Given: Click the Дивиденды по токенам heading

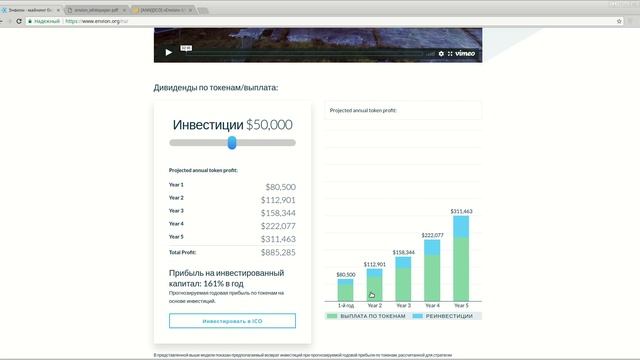Looking at the screenshot, I should (x=216, y=87).
